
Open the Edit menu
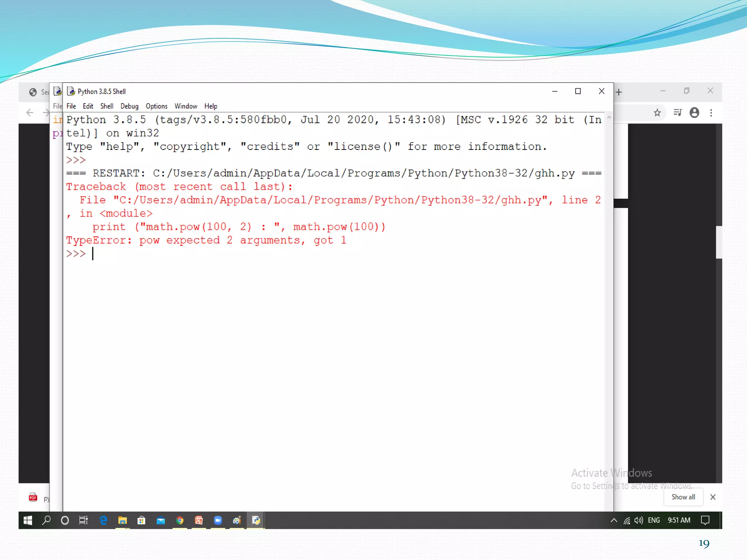coord(88,106)
